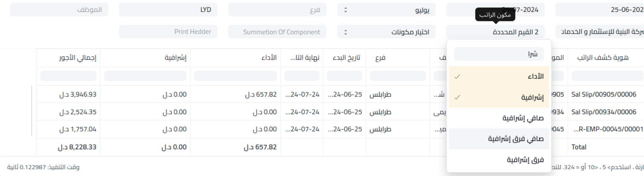
Task: Open the يوليو month dropdown
Action: pos(386,10)
